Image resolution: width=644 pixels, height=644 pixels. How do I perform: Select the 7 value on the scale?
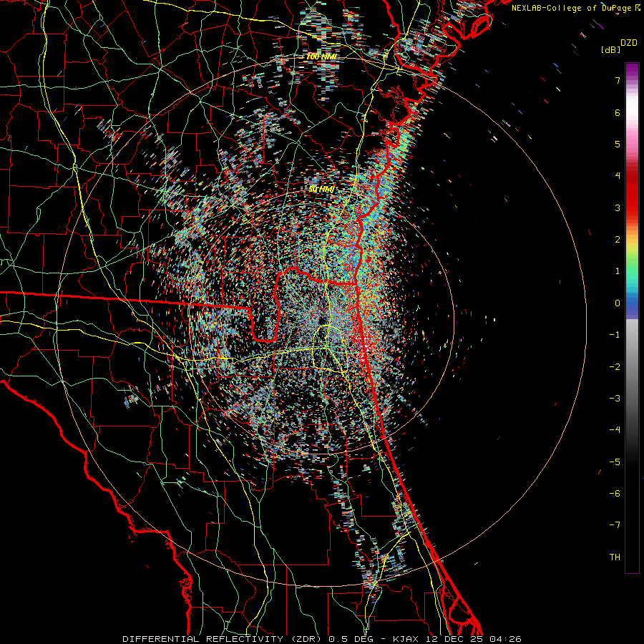[618, 80]
